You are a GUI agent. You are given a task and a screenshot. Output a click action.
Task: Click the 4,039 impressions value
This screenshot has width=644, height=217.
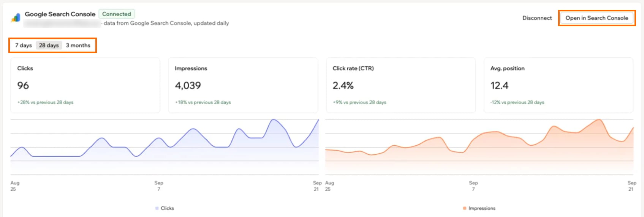click(x=188, y=85)
